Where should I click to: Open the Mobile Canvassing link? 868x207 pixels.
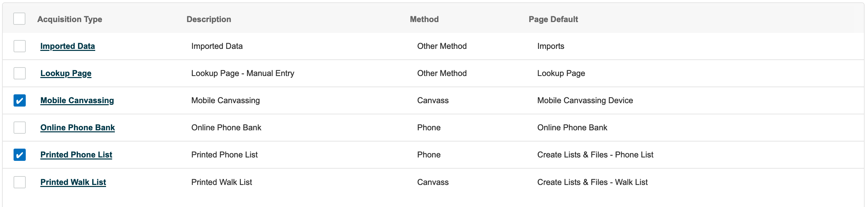pos(77,100)
